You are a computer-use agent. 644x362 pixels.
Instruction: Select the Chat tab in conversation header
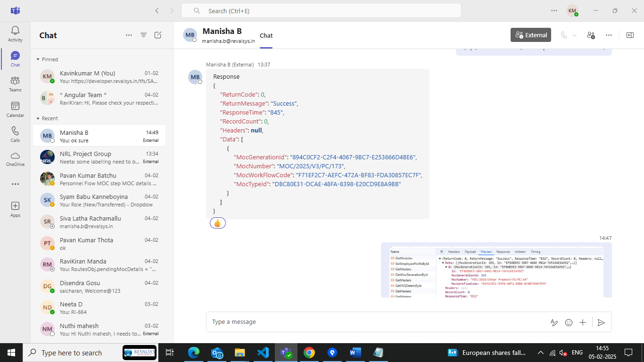tap(266, 36)
